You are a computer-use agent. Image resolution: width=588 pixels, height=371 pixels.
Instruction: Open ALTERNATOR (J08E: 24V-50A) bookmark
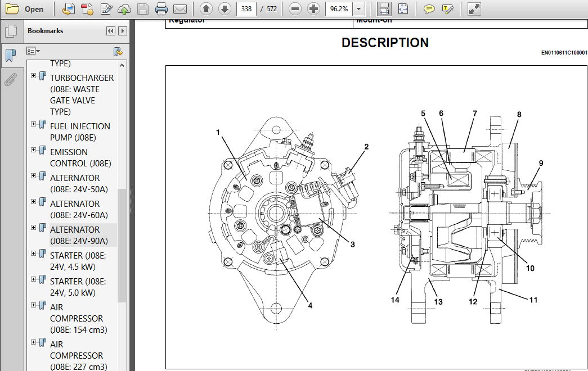[x=79, y=184]
